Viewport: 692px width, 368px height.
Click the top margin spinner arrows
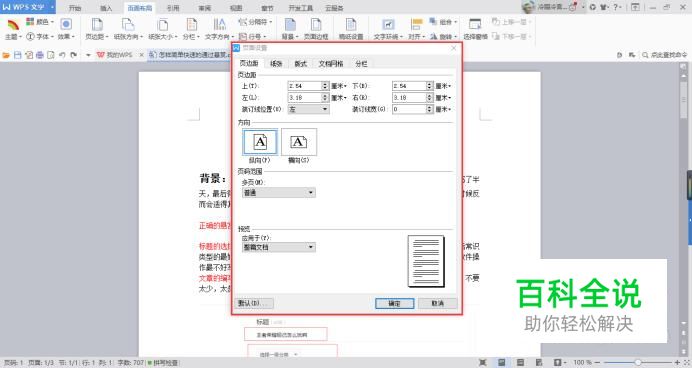325,86
